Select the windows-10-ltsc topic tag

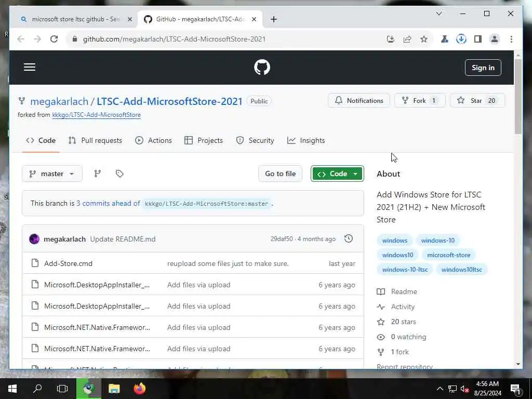click(405, 270)
